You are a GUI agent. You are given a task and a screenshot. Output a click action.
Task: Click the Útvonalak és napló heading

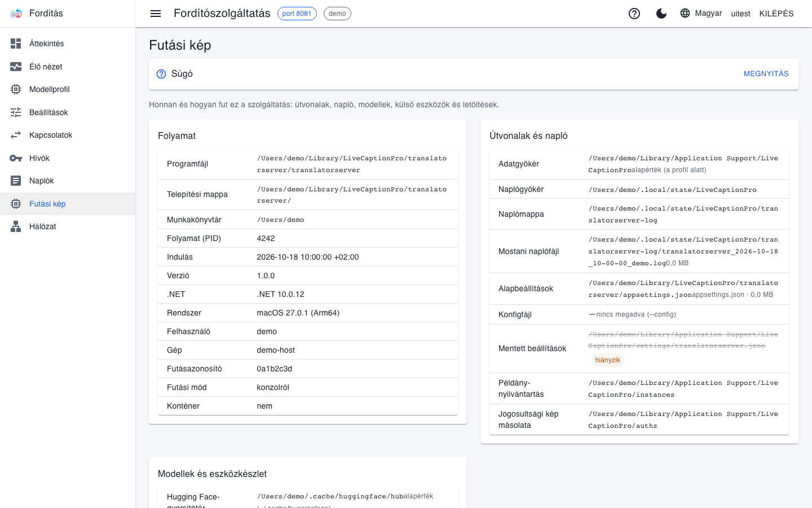(528, 136)
